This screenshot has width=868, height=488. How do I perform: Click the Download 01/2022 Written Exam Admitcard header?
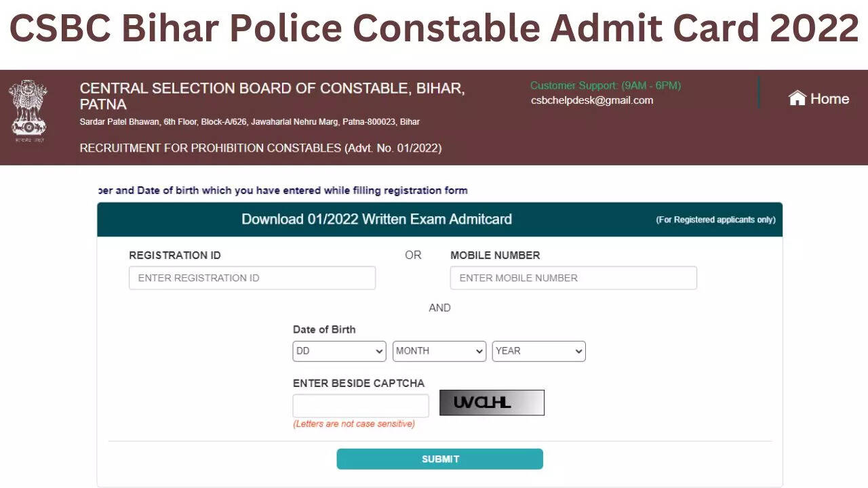(x=376, y=219)
